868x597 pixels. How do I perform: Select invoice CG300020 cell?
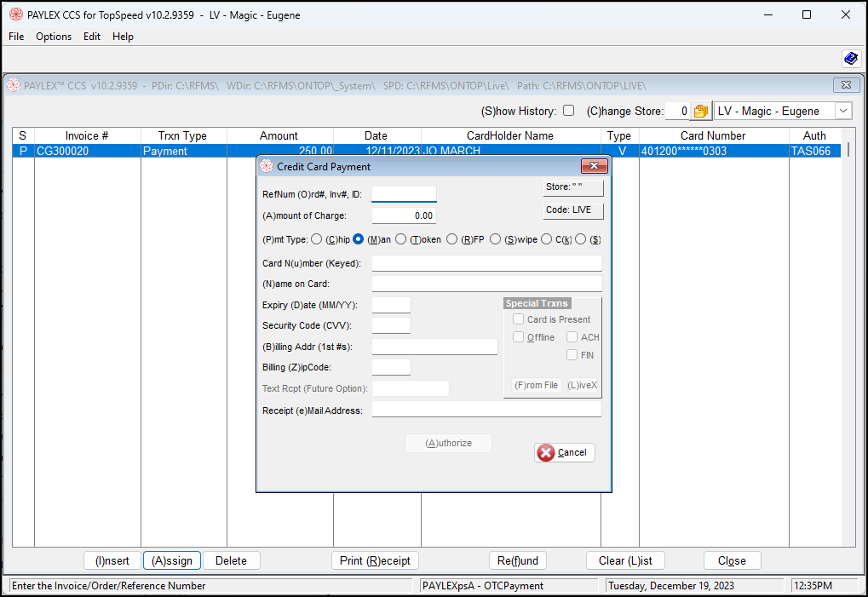pyautogui.click(x=88, y=151)
